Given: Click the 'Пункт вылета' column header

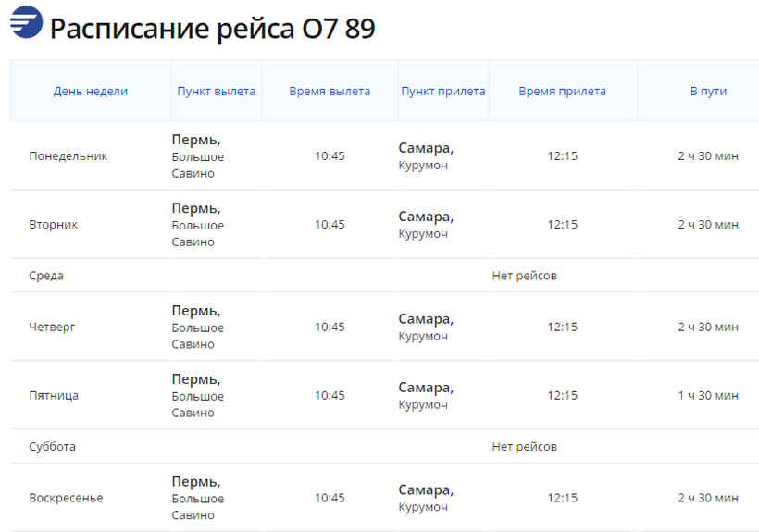Looking at the screenshot, I should point(217,91).
